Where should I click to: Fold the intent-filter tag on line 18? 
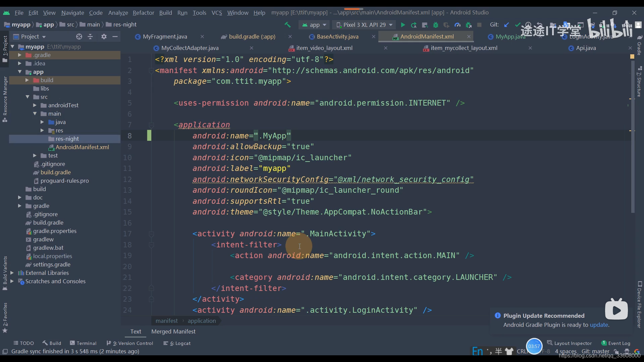click(x=151, y=245)
